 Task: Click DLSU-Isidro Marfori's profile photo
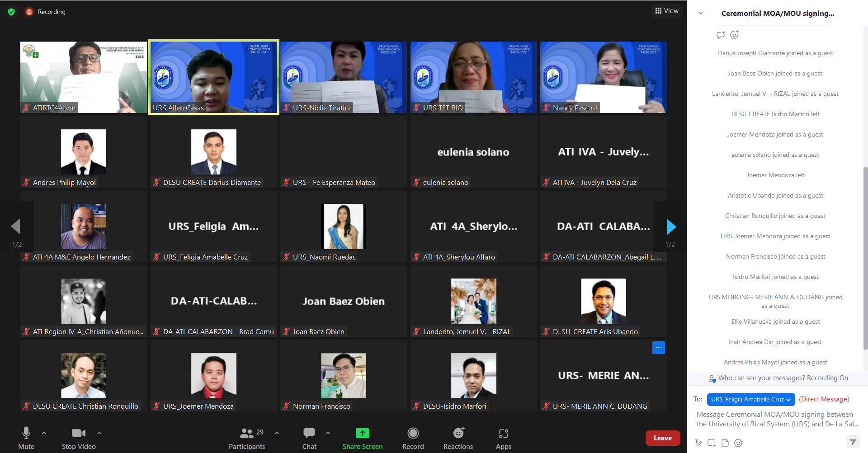pyautogui.click(x=474, y=376)
